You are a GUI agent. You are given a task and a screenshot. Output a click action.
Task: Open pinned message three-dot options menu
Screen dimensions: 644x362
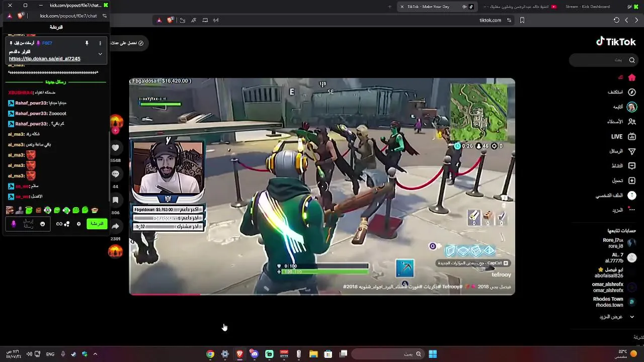coord(100,43)
